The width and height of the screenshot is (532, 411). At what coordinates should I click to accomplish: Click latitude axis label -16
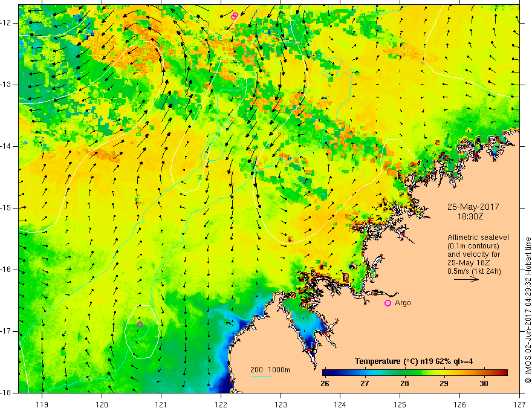click(x=7, y=270)
